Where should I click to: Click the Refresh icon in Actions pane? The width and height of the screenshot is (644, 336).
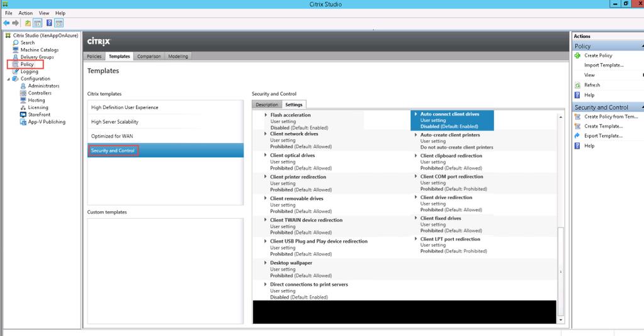coord(577,85)
